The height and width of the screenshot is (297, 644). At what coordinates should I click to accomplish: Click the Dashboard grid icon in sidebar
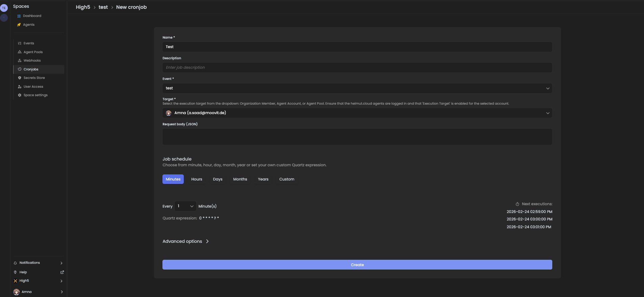click(19, 16)
